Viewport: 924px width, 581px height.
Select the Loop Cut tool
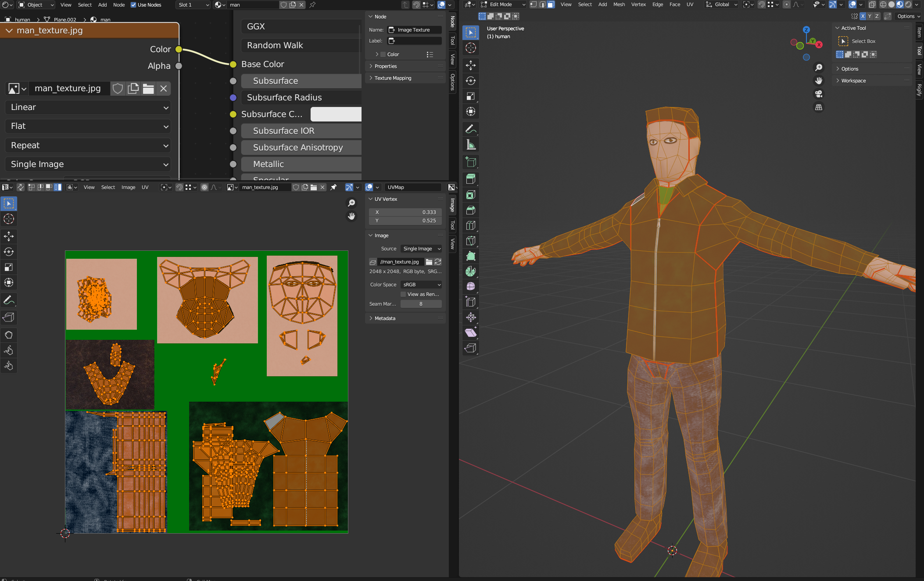pos(470,225)
